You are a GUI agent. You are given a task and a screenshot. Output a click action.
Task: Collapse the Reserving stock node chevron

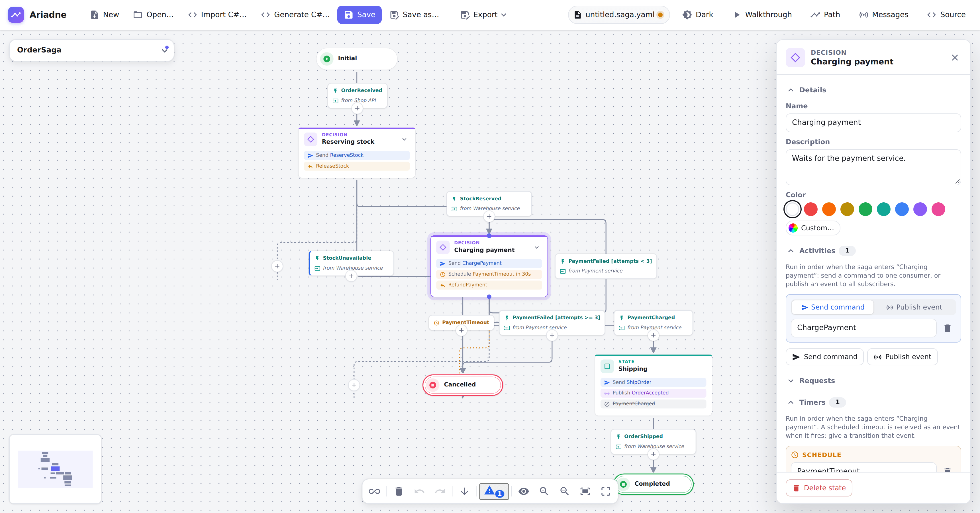(x=405, y=139)
